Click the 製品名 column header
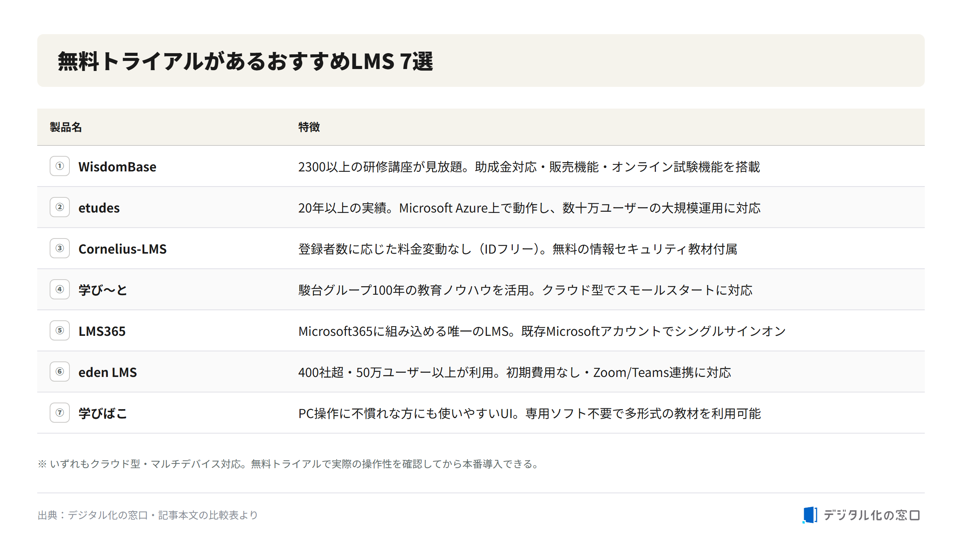Viewport: 962px width, 560px height. 66,127
